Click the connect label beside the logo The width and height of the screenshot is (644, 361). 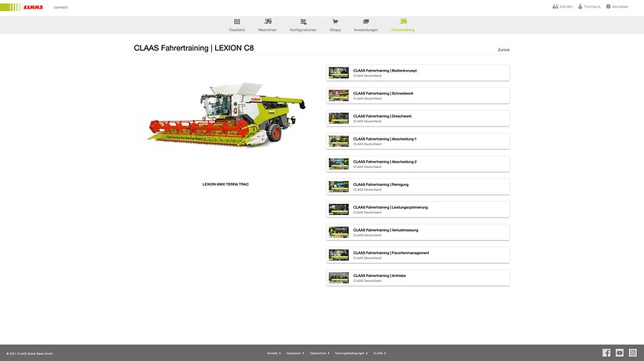tap(60, 7)
